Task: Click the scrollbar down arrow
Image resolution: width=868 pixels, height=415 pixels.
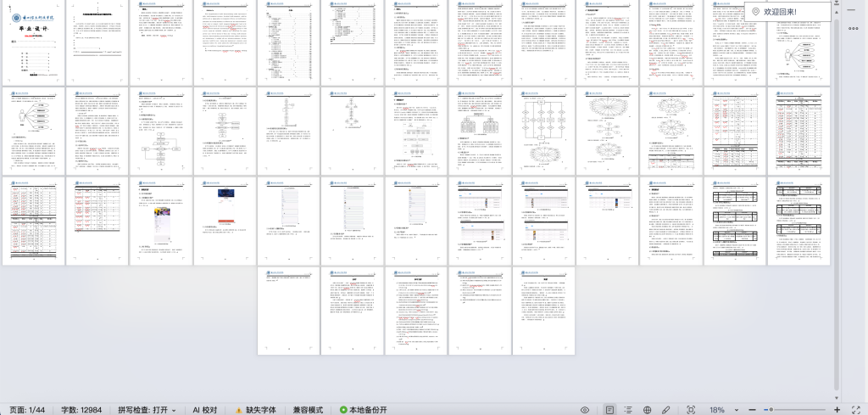Action: pyautogui.click(x=837, y=398)
